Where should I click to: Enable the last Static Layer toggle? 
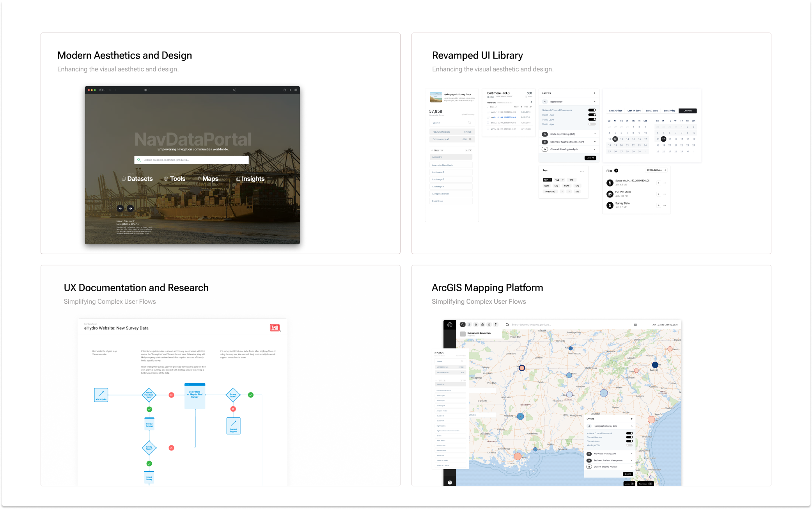[x=592, y=124]
